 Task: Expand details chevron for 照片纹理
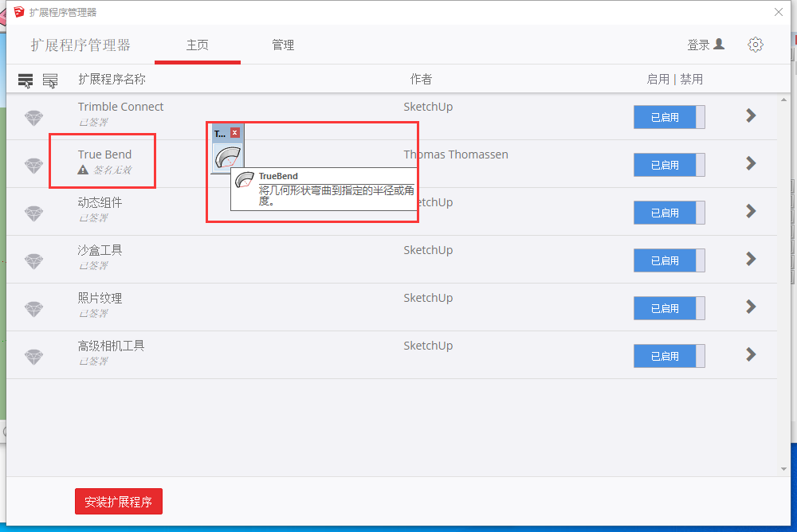click(x=751, y=307)
